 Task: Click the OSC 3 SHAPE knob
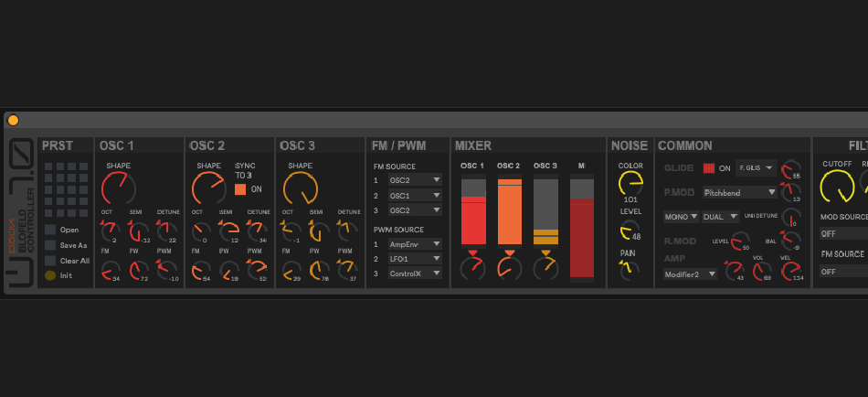click(x=300, y=188)
